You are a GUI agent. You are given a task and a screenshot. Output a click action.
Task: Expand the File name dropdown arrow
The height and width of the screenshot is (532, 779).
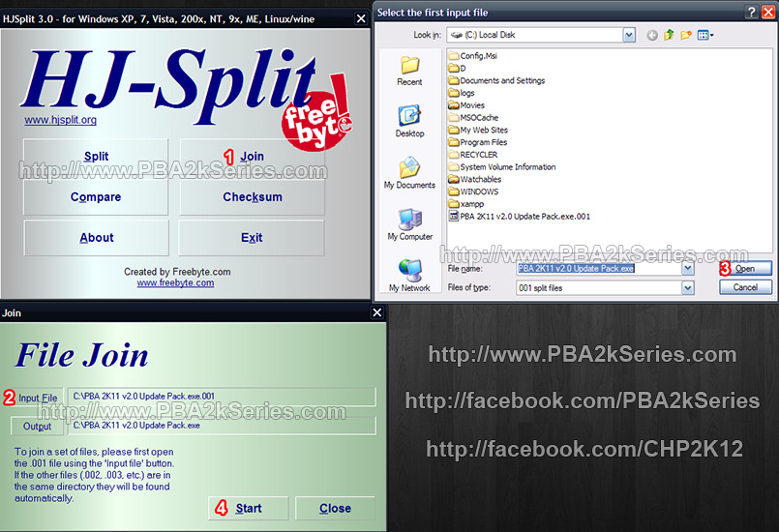pos(688,269)
